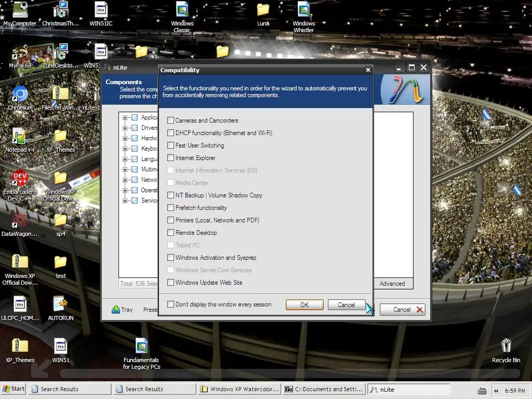This screenshot has width=532, height=399.
Task: Check Windows Update Web Site
Action: (x=170, y=282)
